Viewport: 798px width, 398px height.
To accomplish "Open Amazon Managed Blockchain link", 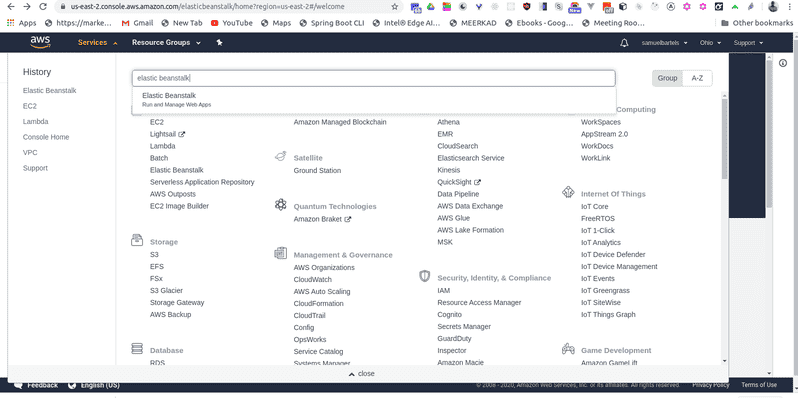I will (x=340, y=122).
